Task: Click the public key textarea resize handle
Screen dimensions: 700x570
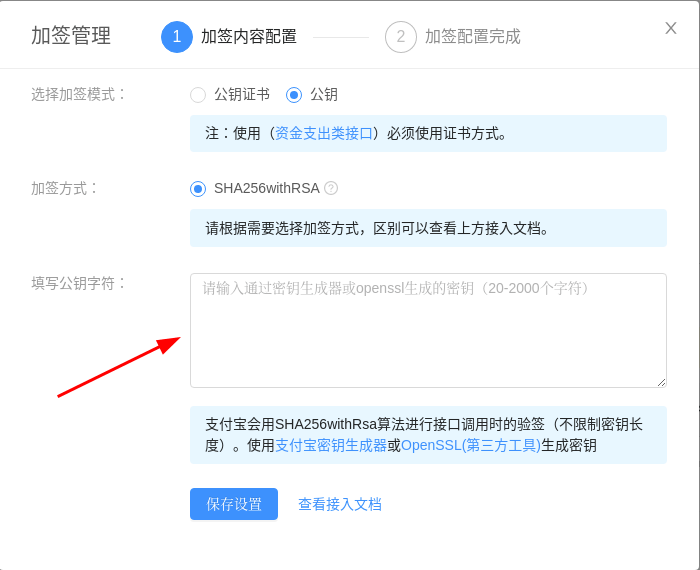Action: [x=661, y=382]
